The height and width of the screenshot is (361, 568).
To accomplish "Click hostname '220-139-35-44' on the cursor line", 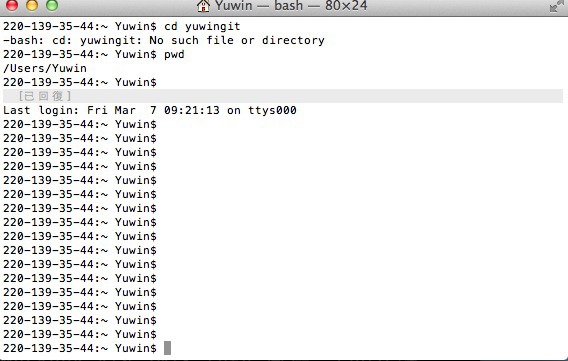I will tap(49, 348).
